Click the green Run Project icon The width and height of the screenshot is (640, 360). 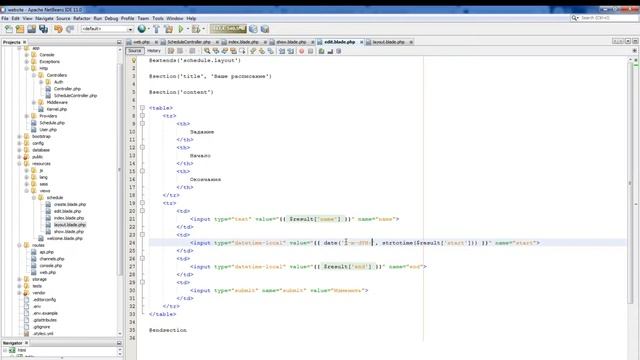point(181,29)
